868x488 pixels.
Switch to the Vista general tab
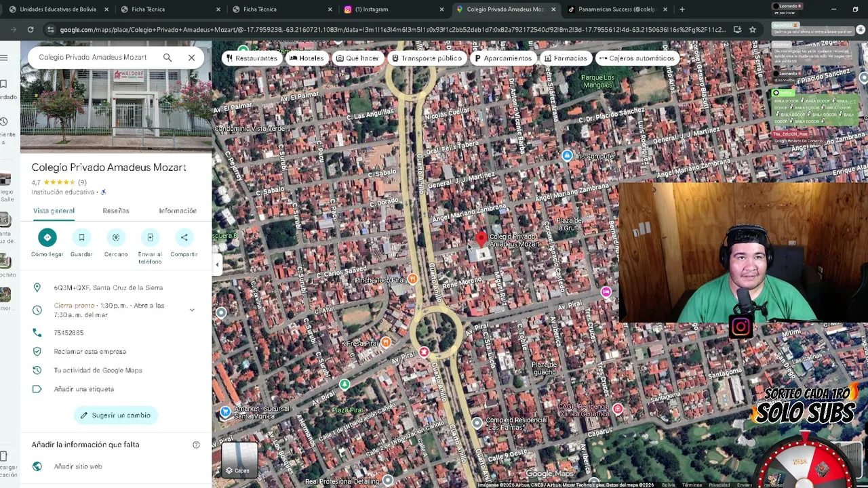[x=54, y=211]
